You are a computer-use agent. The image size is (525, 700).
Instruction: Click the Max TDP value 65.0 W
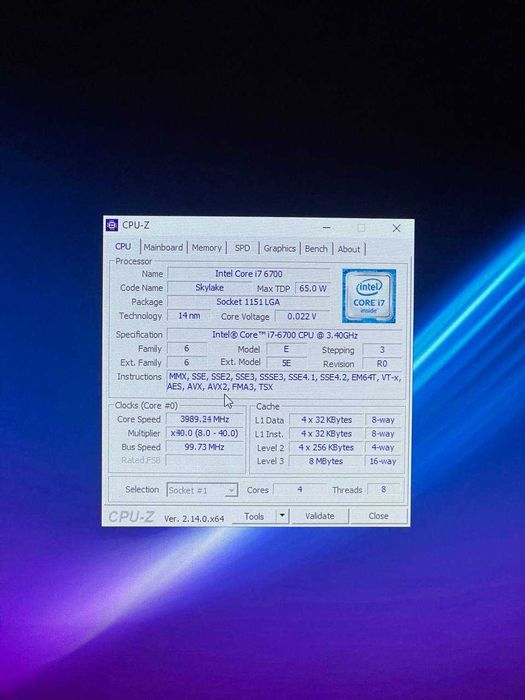pos(312,288)
